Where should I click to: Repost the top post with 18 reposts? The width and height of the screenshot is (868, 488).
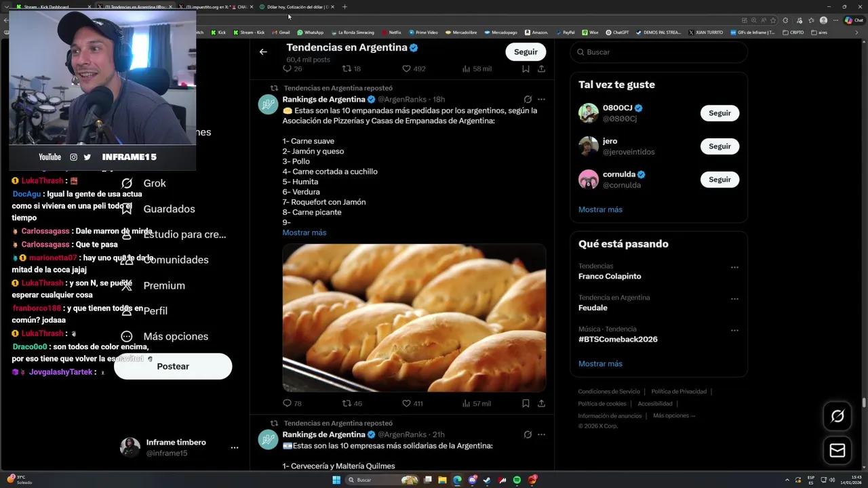(351, 68)
